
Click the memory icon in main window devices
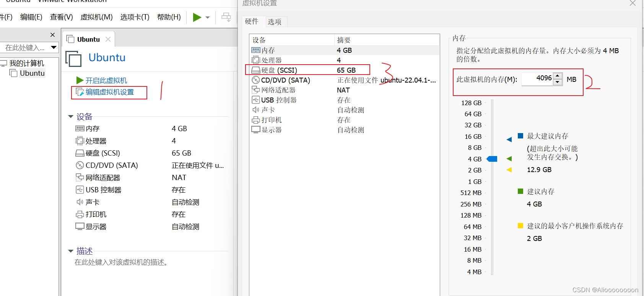pyautogui.click(x=80, y=128)
